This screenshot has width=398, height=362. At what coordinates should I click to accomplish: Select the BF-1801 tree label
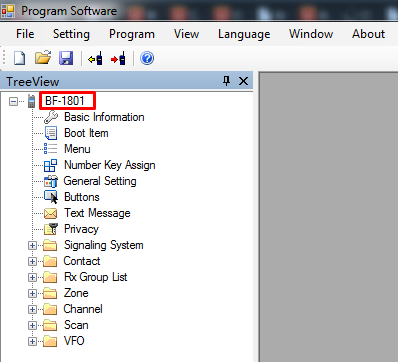(x=65, y=101)
